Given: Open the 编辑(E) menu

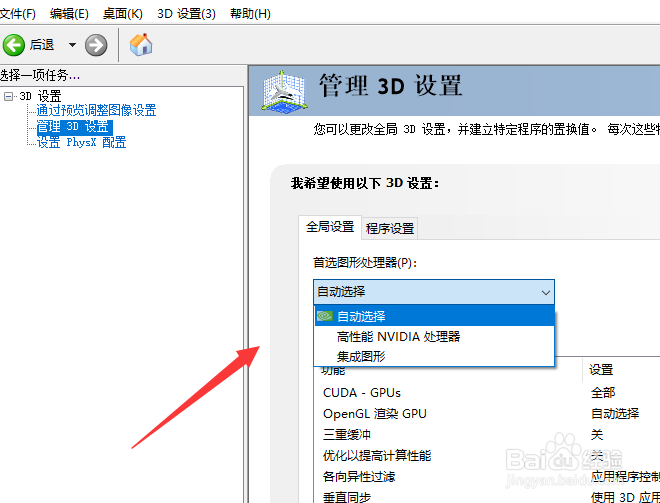Looking at the screenshot, I should (x=69, y=14).
